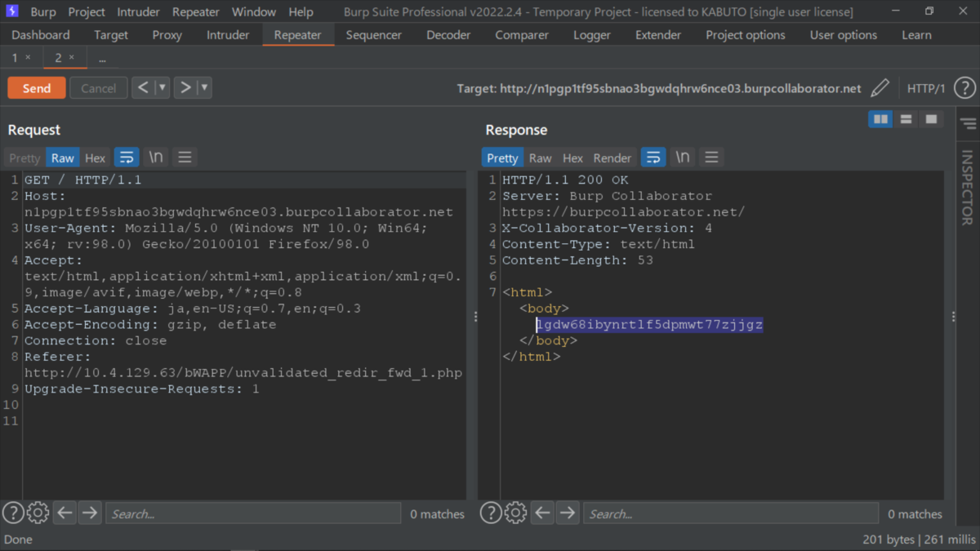Open the Inspector panel settings lines icon
The image size is (980, 551).
pos(968,124)
